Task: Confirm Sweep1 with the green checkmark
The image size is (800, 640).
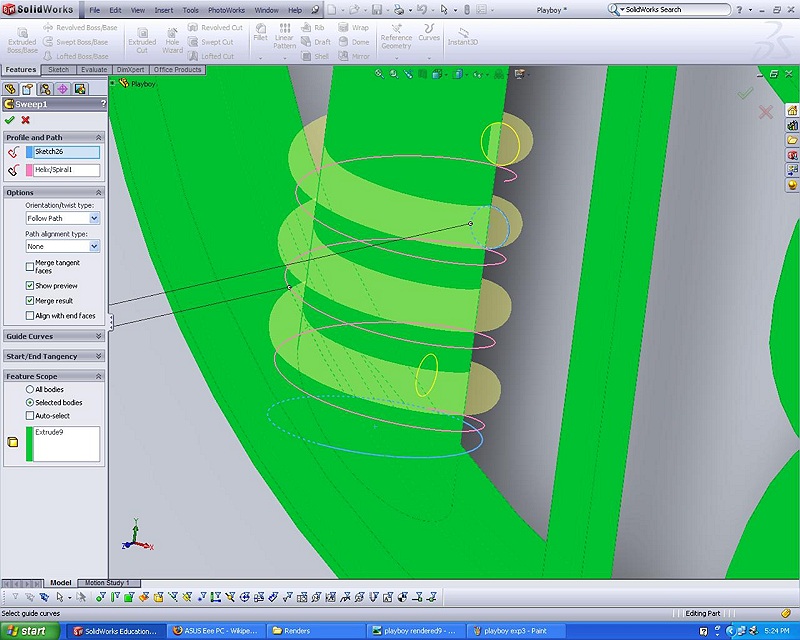Action: 10,120
